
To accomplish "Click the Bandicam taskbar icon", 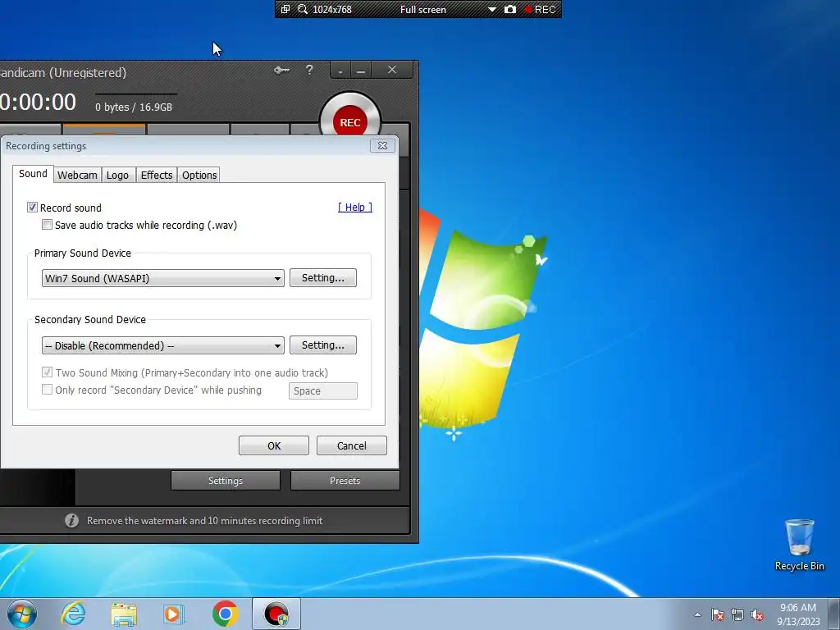I will 276,614.
